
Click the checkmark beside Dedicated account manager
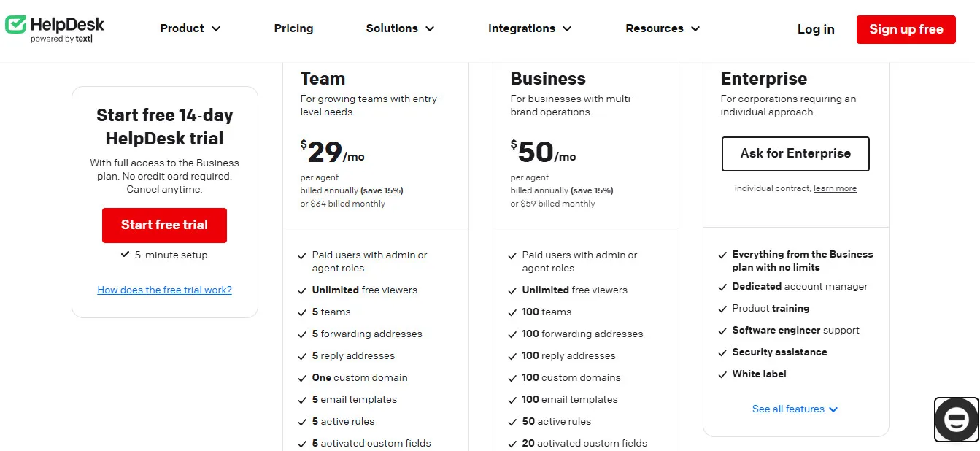(722, 286)
